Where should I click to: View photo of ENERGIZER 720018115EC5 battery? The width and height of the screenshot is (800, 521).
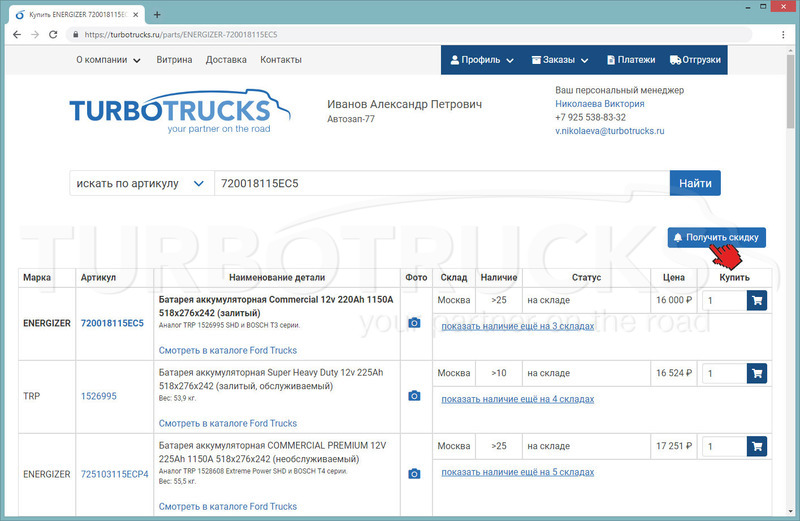coord(414,322)
